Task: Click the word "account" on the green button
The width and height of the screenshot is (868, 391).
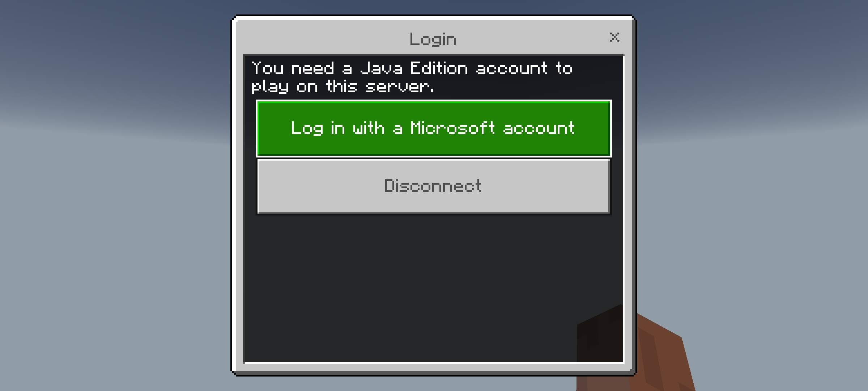Action: pos(539,128)
